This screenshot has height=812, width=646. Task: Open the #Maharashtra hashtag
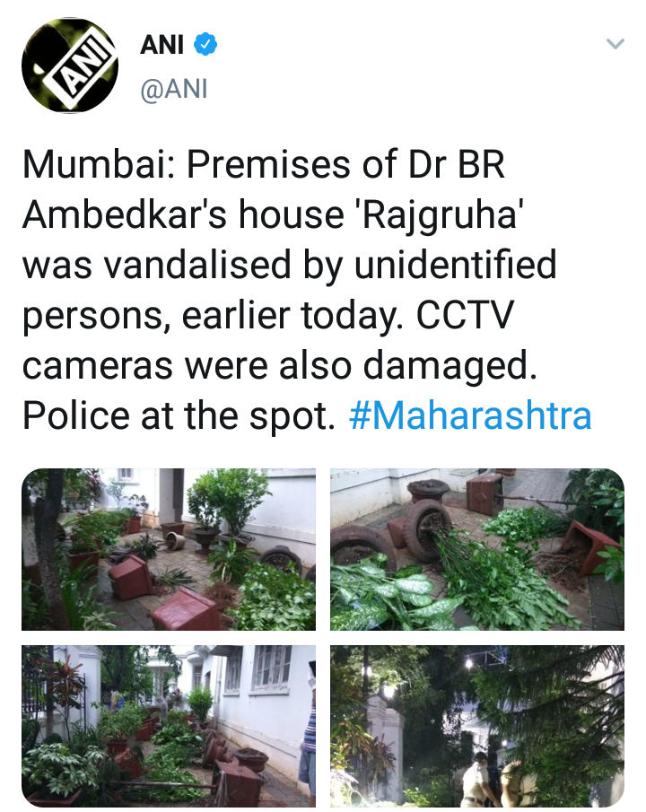[470, 415]
